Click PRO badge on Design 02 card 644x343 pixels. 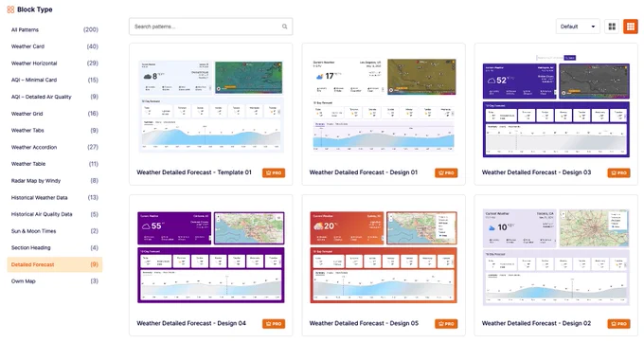coord(618,324)
